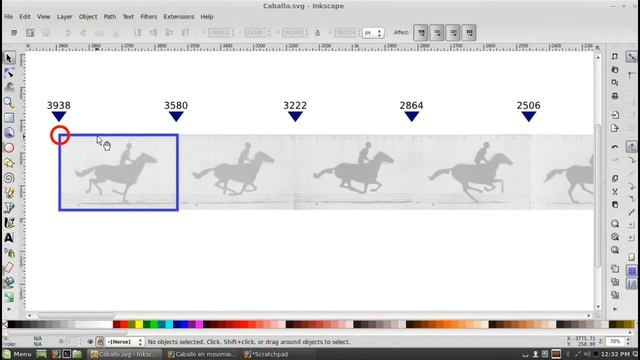
Task: Pick the cyan palette swatch
Action: point(169,324)
